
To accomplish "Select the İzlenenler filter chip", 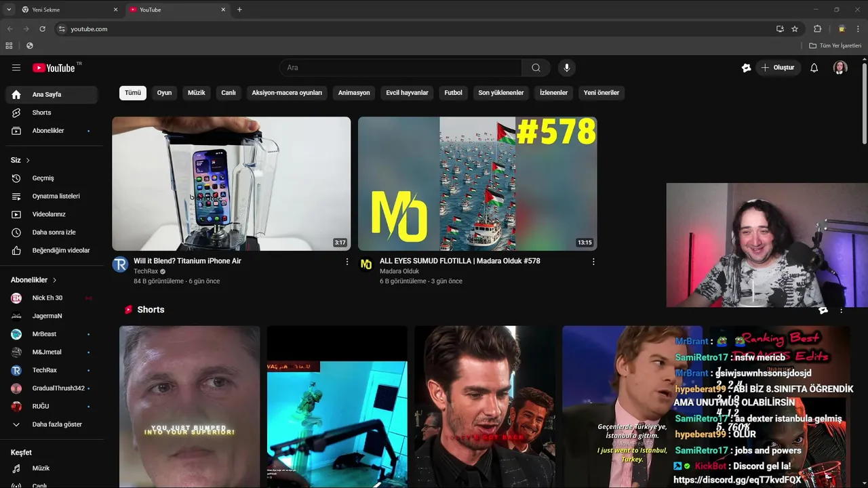I will click(x=553, y=93).
